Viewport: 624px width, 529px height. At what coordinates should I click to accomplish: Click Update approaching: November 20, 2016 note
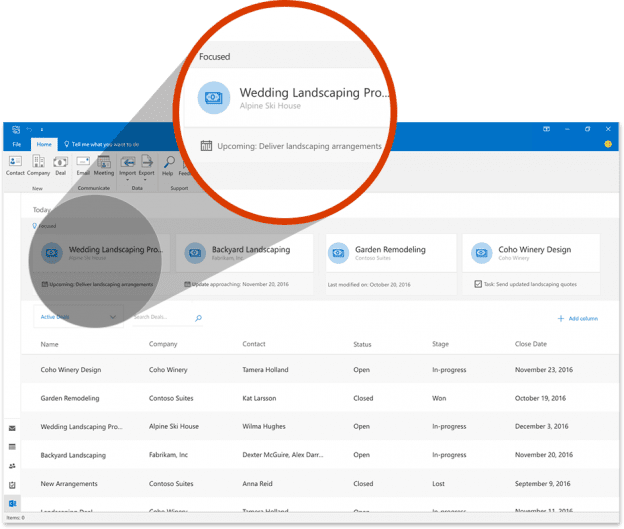click(240, 284)
